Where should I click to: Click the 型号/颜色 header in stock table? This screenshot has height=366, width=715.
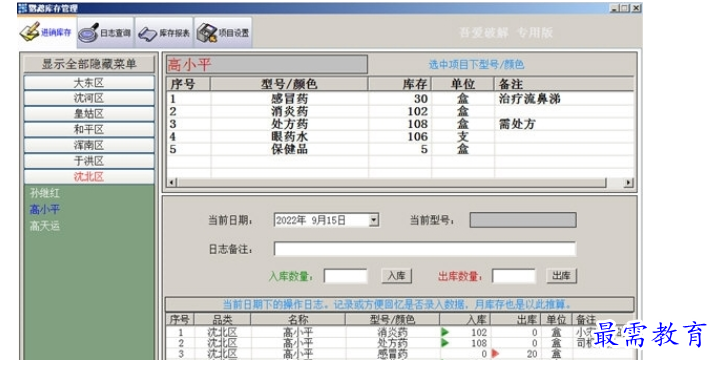point(289,84)
